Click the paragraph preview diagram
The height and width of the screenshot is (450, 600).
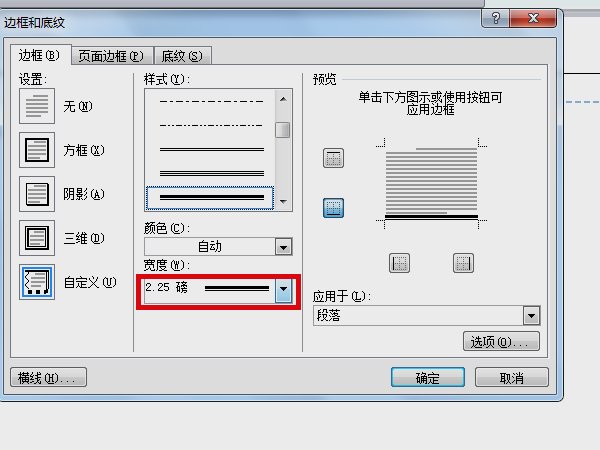pos(431,184)
